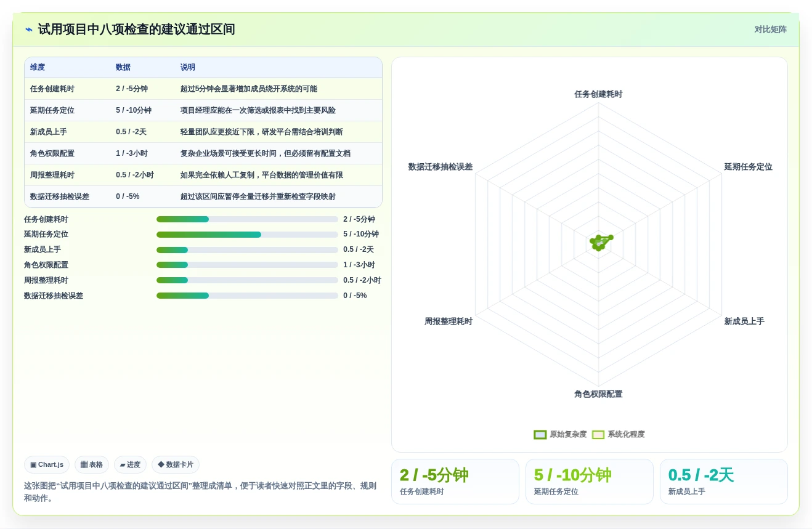Open the 2 / -5分钟 data card
This screenshot has height=529, width=812.
tap(455, 482)
